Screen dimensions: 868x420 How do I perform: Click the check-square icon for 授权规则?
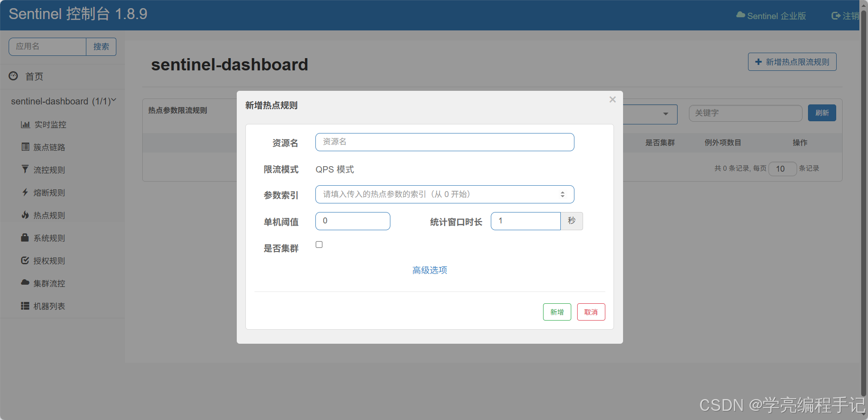tap(25, 260)
